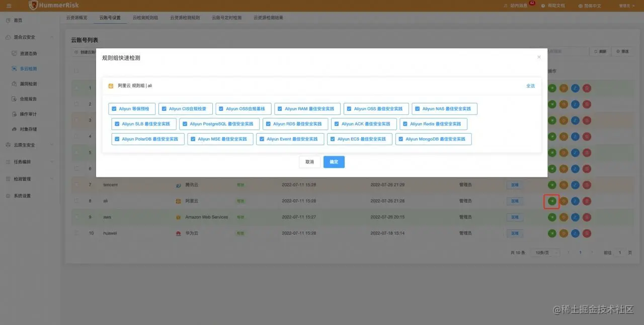Viewport: 644px width, 325px height.
Task: Click the 操作审计 sidebar icon
Action: tap(15, 114)
